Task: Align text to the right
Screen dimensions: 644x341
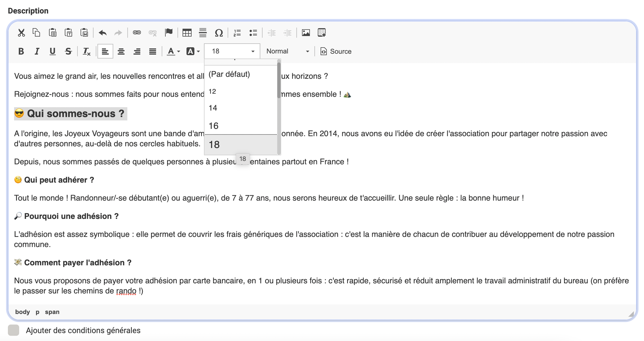Action: [137, 51]
